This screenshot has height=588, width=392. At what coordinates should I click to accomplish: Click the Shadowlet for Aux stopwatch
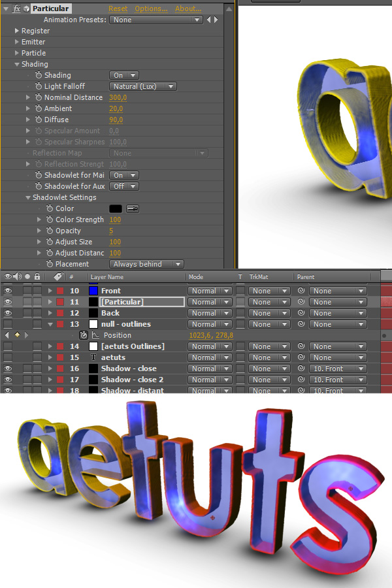(39, 186)
